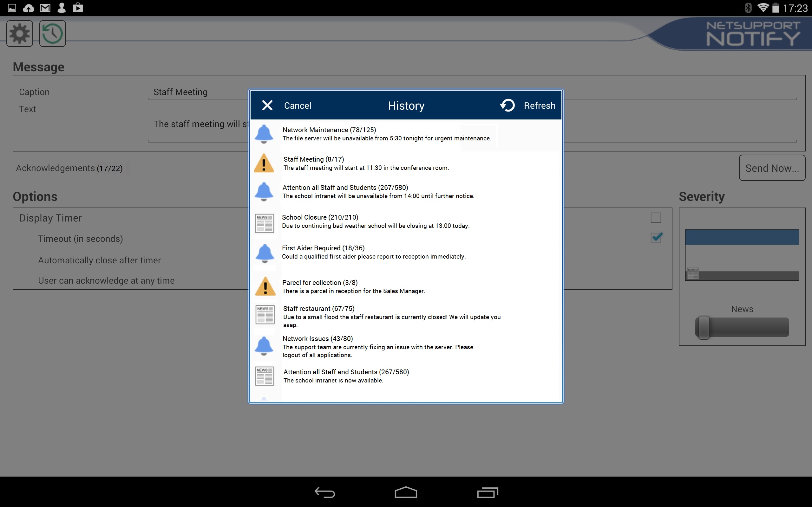Click the news icon beside School Closure
This screenshot has height=507, width=812.
tap(265, 223)
